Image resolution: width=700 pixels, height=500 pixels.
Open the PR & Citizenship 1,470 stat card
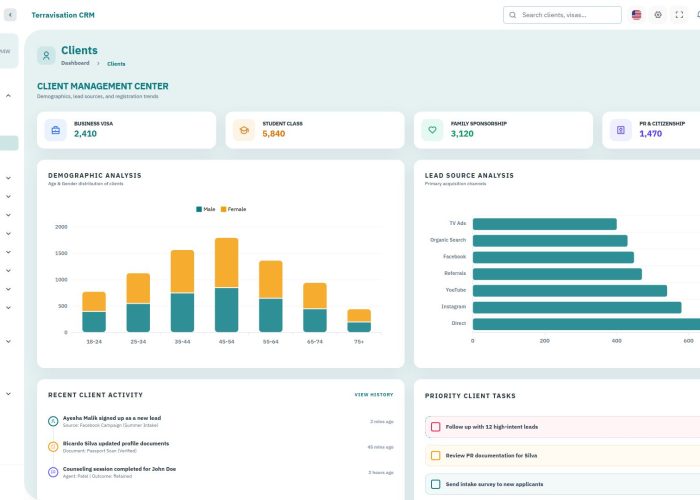coord(651,130)
